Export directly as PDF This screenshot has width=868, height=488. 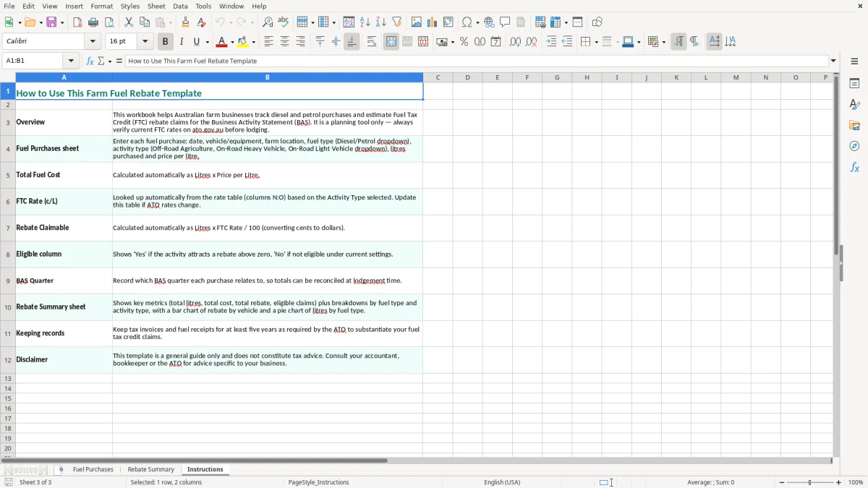pos(77,22)
